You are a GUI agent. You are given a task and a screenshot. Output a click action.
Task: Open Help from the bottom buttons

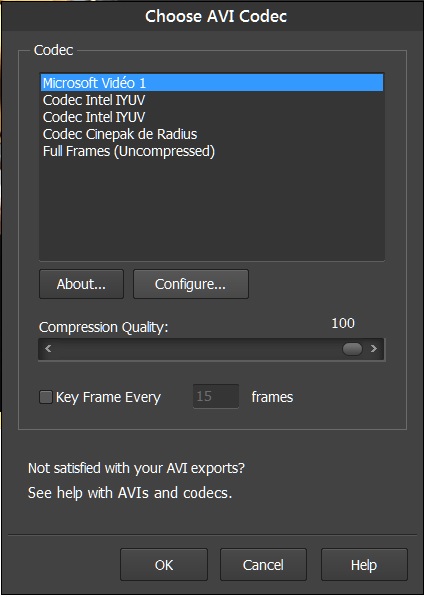pyautogui.click(x=364, y=565)
